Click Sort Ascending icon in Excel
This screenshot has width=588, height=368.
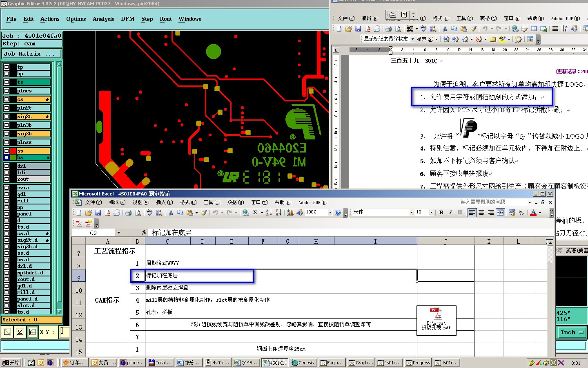pyautogui.click(x=269, y=213)
